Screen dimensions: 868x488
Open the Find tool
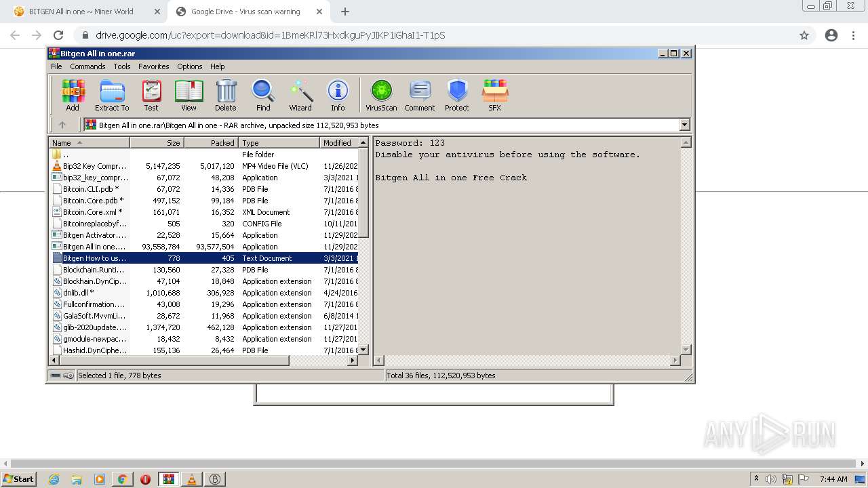click(263, 95)
